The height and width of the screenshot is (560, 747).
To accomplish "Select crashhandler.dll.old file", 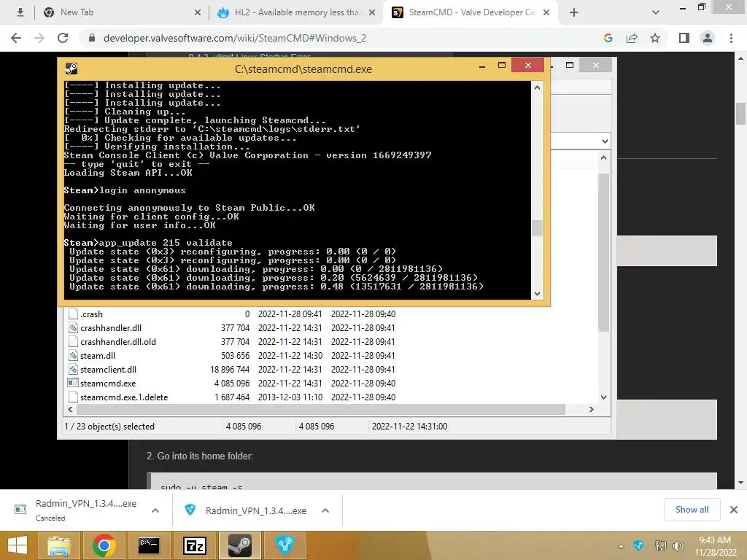I will (x=117, y=342).
